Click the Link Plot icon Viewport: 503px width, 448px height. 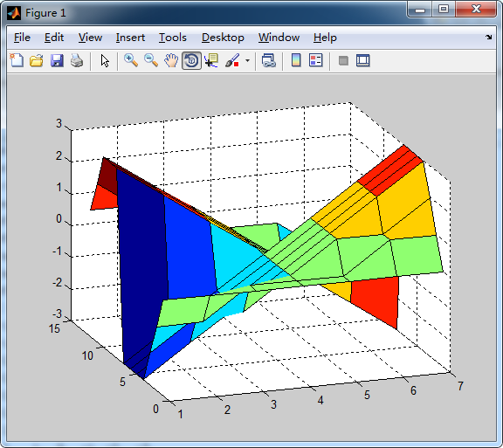268,60
